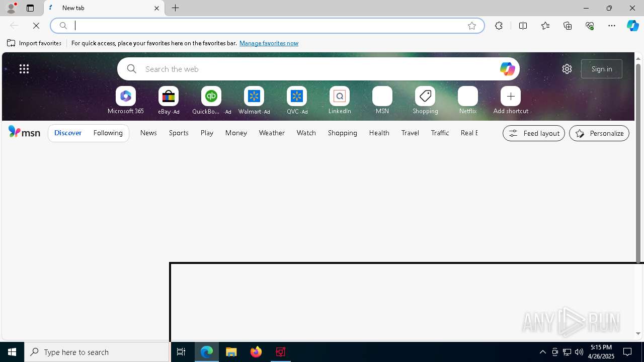Open the Netflix shortcut tile
Screen dimensions: 644x362
click(468, 101)
